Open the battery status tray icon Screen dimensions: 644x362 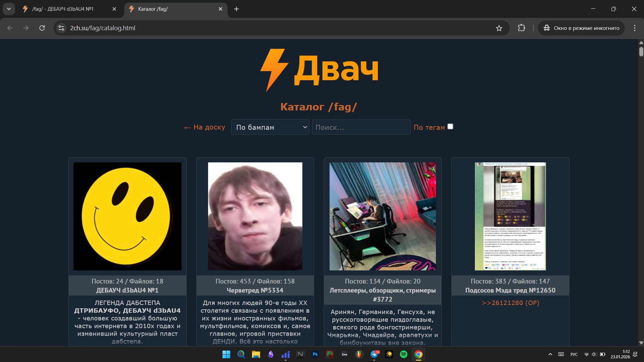click(602, 354)
